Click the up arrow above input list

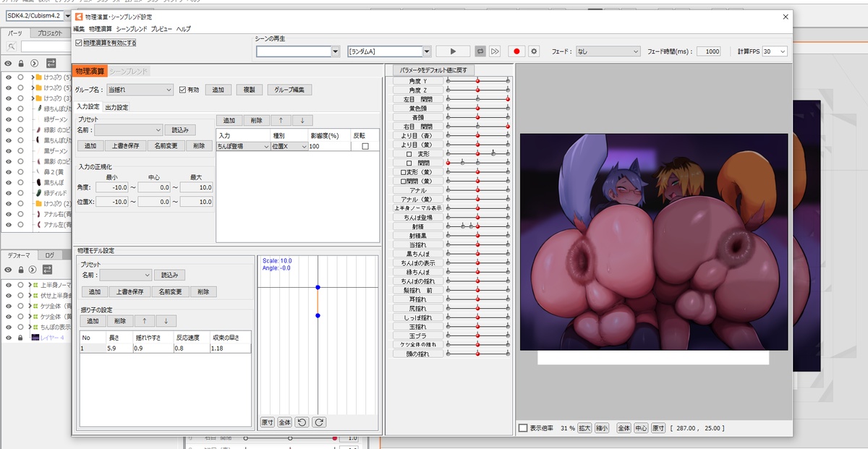(280, 121)
